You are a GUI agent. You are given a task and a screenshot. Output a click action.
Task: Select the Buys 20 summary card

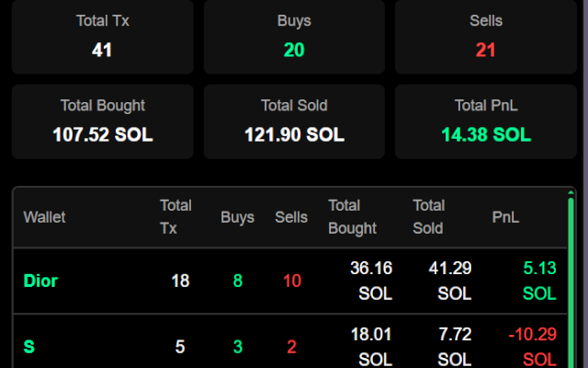294,37
